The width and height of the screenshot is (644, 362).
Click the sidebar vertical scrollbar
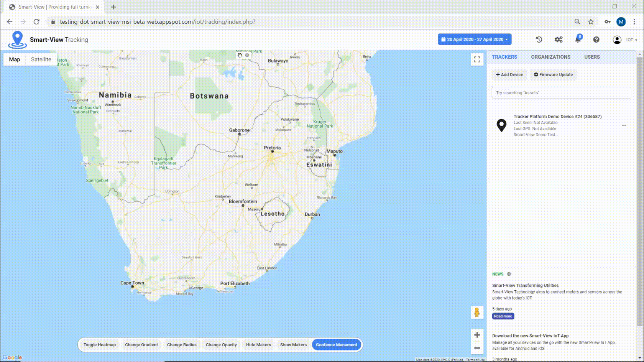(x=639, y=192)
